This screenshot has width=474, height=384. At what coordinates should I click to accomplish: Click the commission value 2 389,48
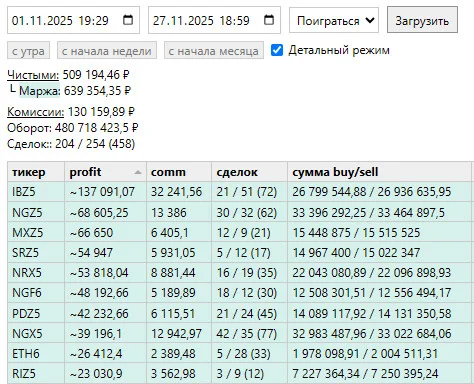pyautogui.click(x=173, y=353)
